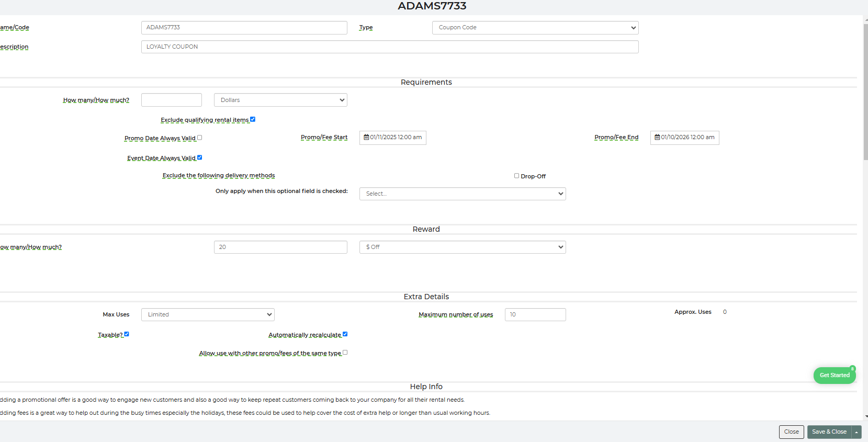Open the $ Off reward type dropdown
Image resolution: width=868 pixels, height=442 pixels.
[463, 247]
